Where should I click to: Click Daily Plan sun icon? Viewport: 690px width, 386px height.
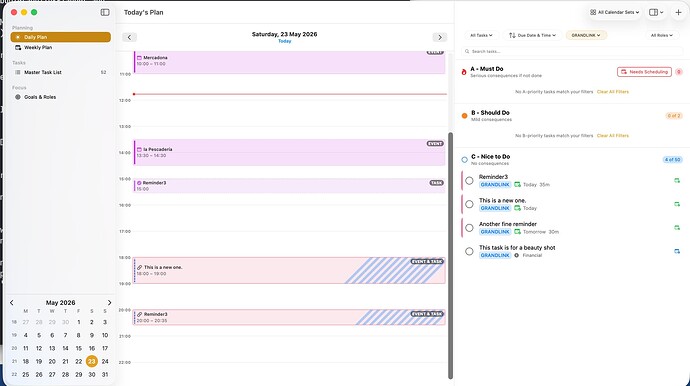[x=18, y=37]
